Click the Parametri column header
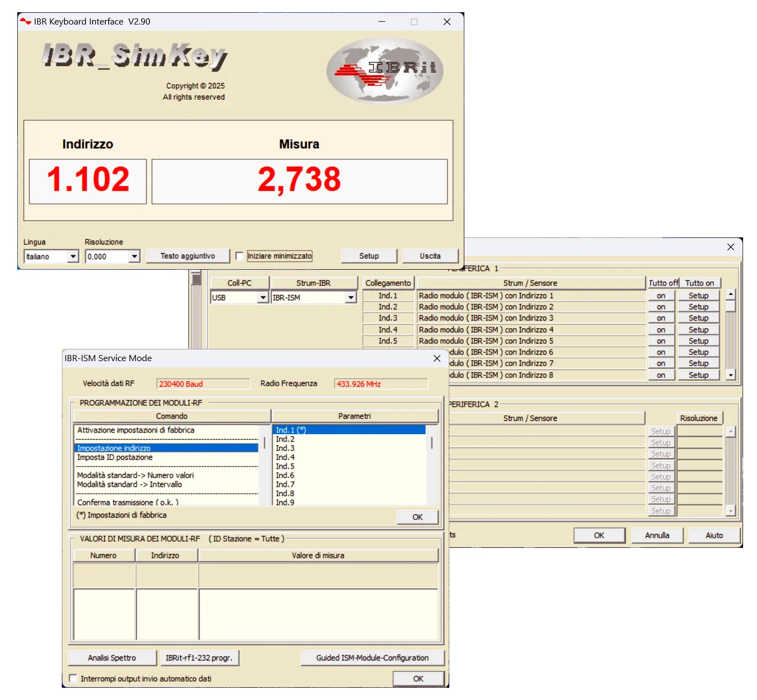Viewport: 757px width, 700px height. [x=355, y=416]
